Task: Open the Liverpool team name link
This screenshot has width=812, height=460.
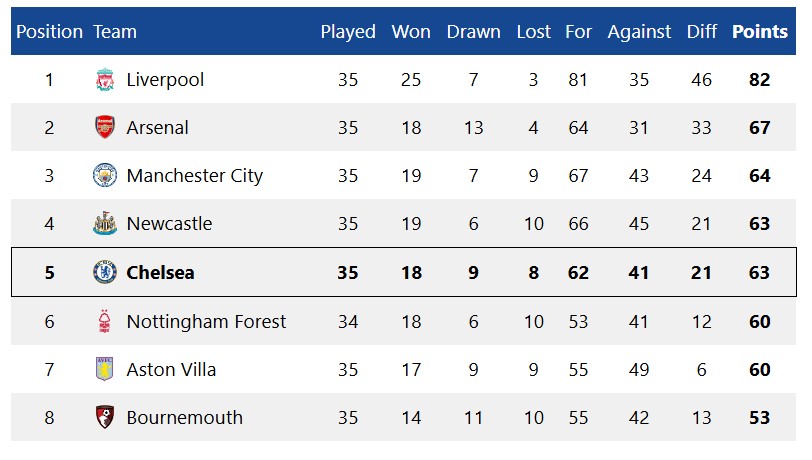Action: click(x=165, y=80)
